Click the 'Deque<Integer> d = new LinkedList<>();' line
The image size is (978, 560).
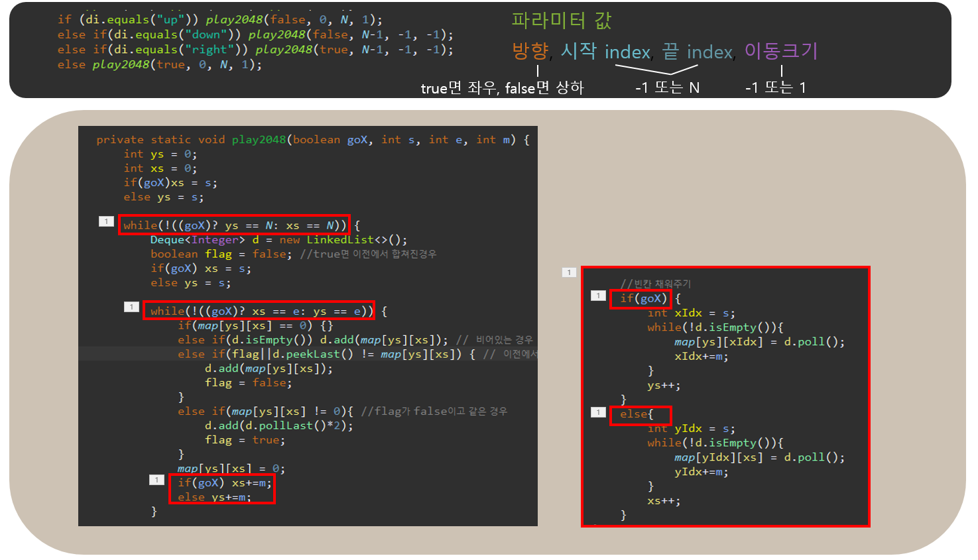pos(278,240)
